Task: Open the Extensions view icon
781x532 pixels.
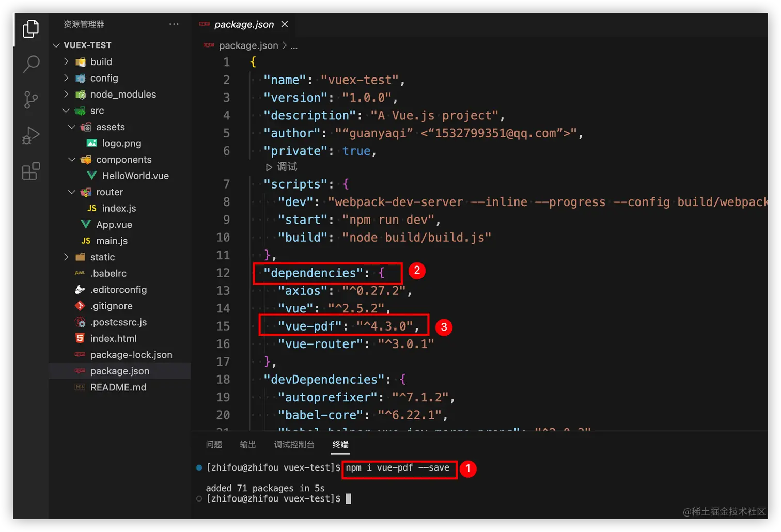Action: 31,171
